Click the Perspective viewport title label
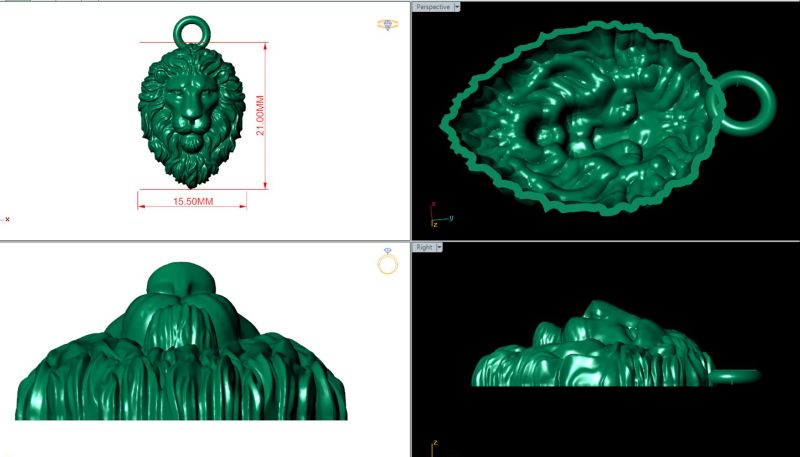The height and width of the screenshot is (457, 800). click(x=432, y=6)
